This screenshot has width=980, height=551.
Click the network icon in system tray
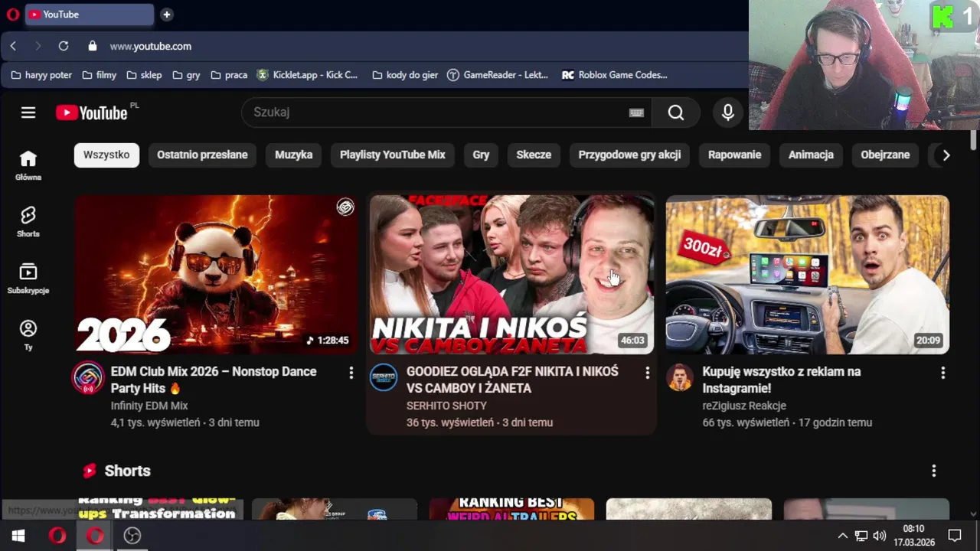point(861,536)
